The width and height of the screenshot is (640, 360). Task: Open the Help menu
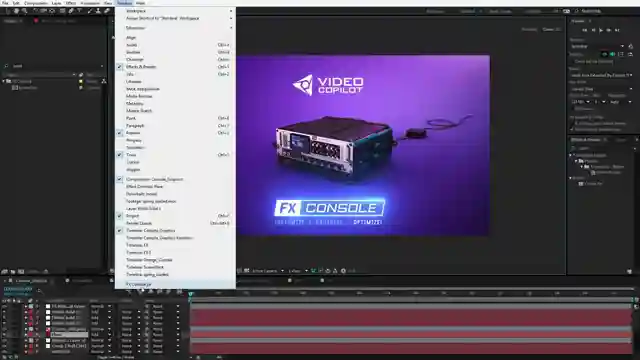[140, 3]
